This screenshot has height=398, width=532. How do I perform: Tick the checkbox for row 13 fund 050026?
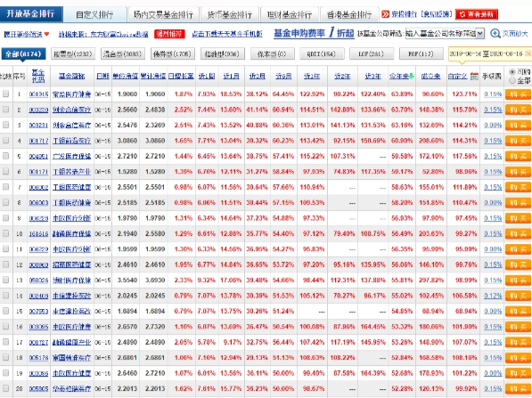[5, 280]
